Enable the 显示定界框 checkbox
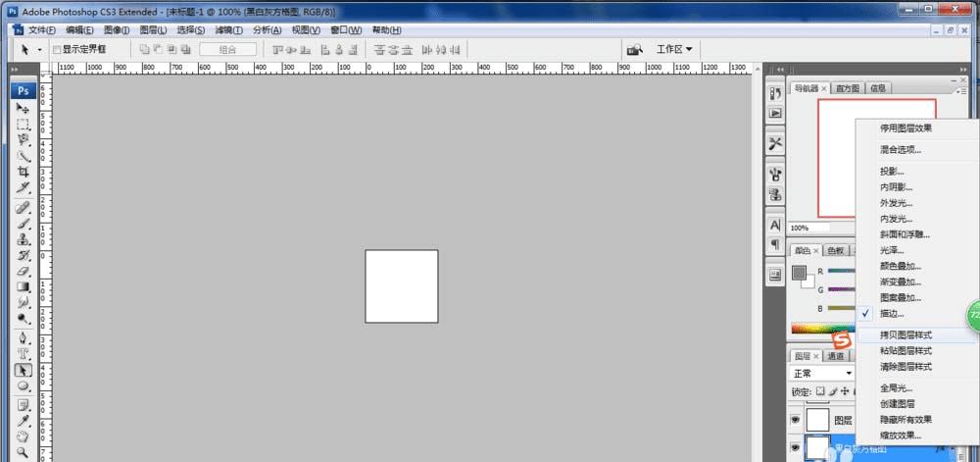This screenshot has height=462, width=980. click(57, 49)
